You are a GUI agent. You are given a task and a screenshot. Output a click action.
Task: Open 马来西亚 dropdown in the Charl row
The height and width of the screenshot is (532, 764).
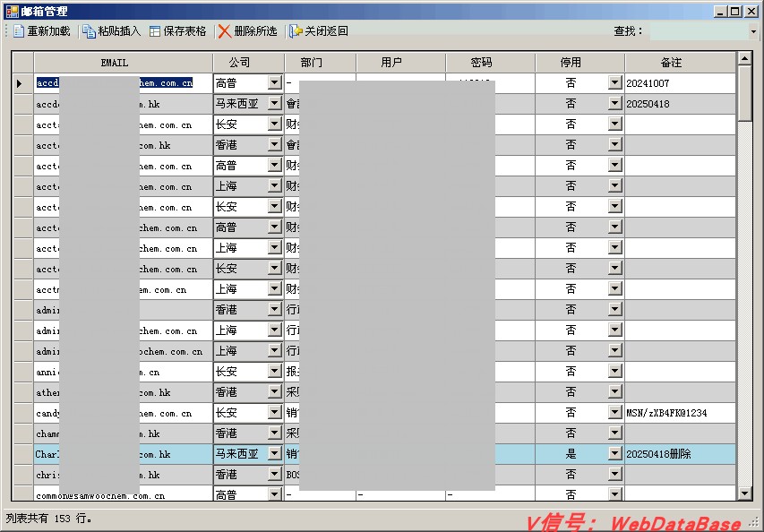coord(274,453)
